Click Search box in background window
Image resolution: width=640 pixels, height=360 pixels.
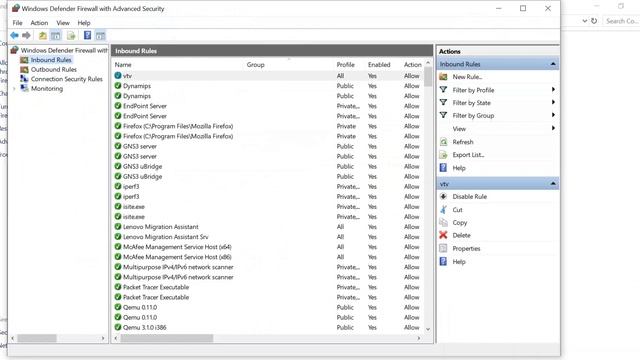click(x=621, y=21)
